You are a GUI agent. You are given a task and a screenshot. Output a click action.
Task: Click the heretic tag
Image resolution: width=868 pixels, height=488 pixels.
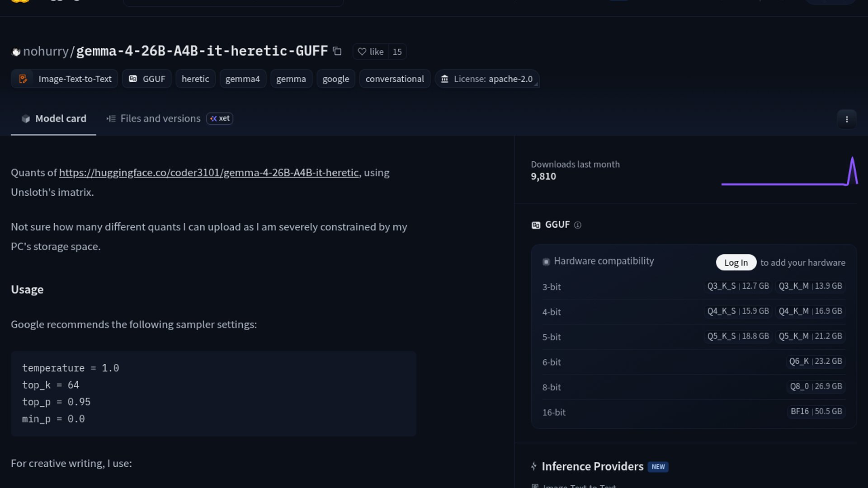[x=195, y=79]
